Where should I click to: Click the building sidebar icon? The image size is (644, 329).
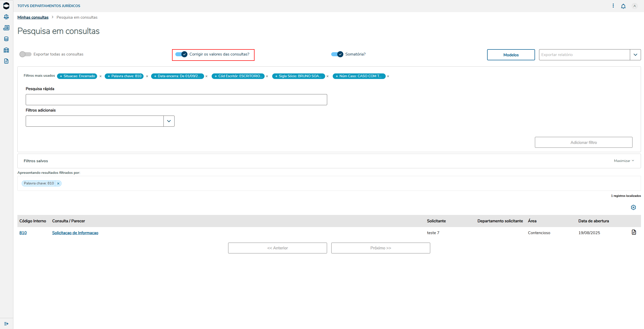pyautogui.click(x=6, y=50)
